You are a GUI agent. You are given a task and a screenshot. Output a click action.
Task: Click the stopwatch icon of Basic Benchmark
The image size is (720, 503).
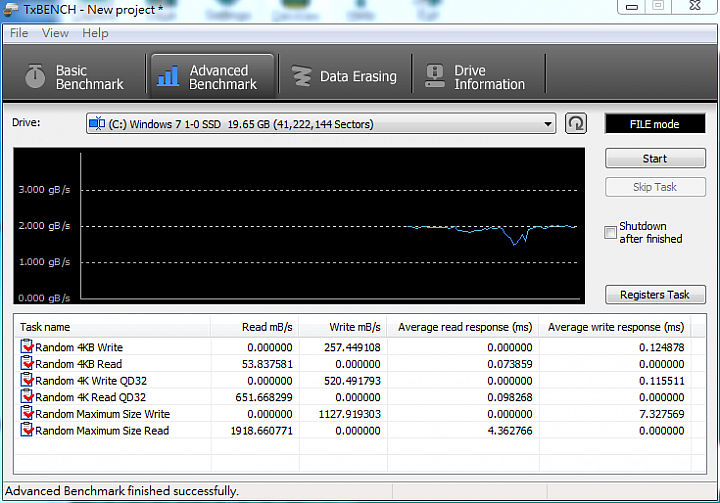click(x=35, y=76)
